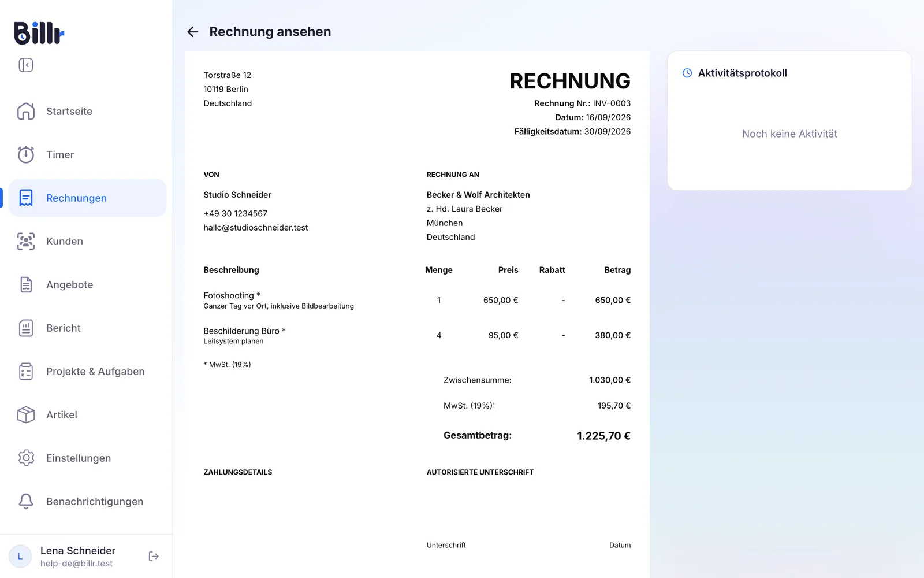Click the user name Lena Schneider

78,551
